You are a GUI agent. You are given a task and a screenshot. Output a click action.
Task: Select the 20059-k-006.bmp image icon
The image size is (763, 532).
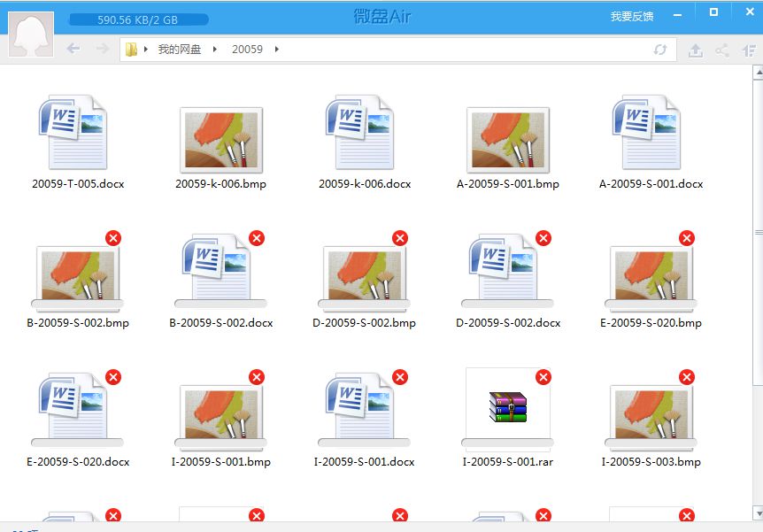coord(221,140)
